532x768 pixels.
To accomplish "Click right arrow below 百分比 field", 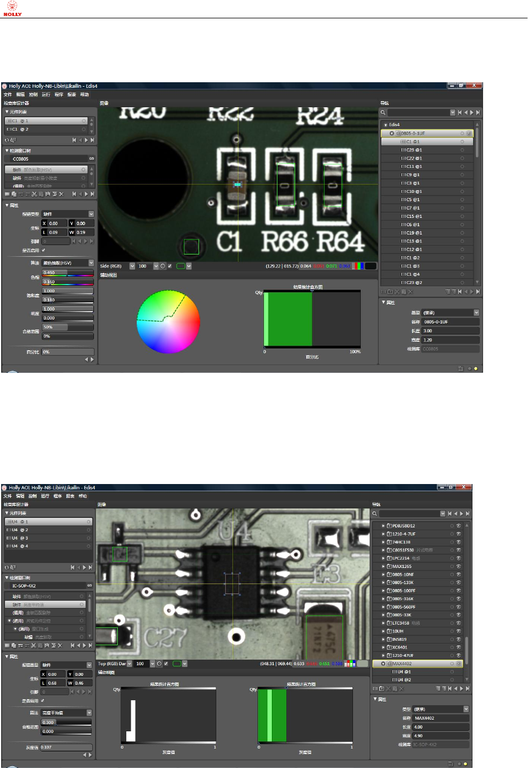I will pos(92,360).
